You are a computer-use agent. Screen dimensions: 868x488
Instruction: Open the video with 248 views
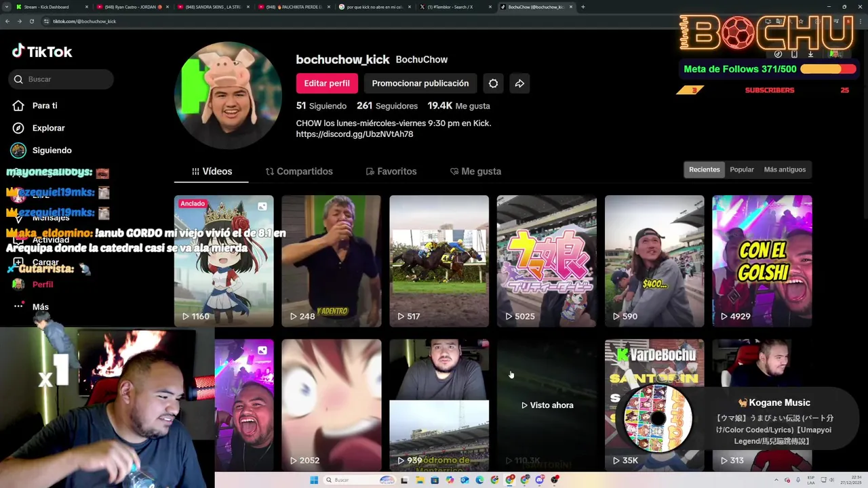[332, 261]
